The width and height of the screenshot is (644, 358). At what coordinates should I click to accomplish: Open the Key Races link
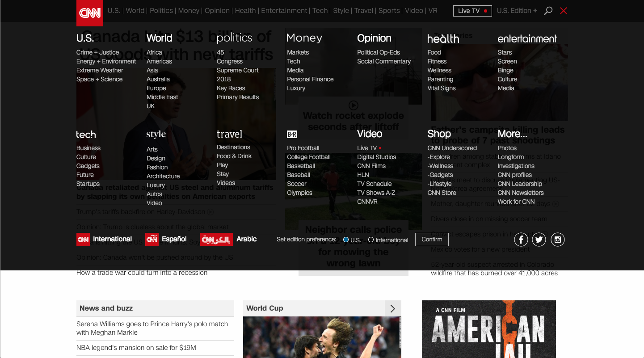231,88
